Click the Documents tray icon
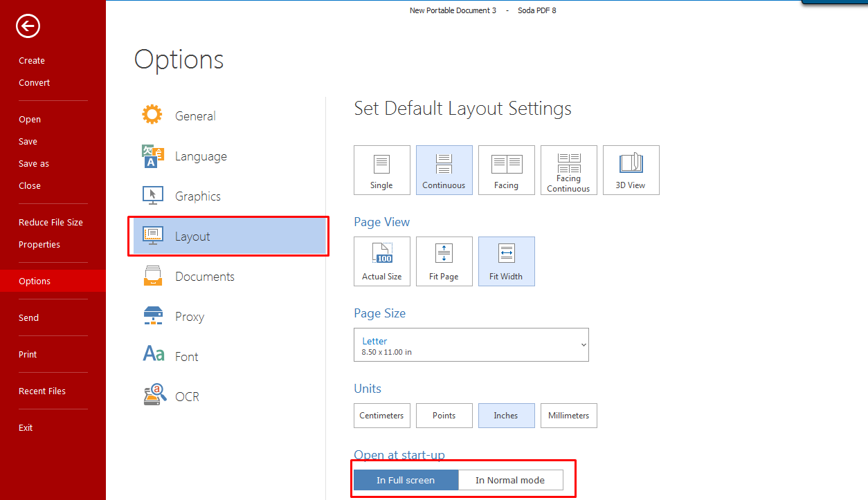 [x=152, y=276]
